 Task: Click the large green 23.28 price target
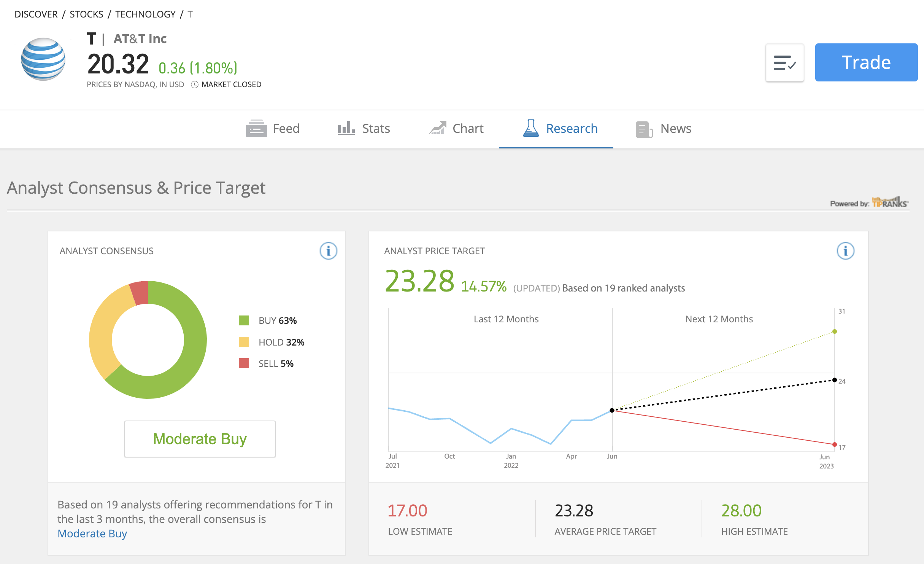(419, 281)
